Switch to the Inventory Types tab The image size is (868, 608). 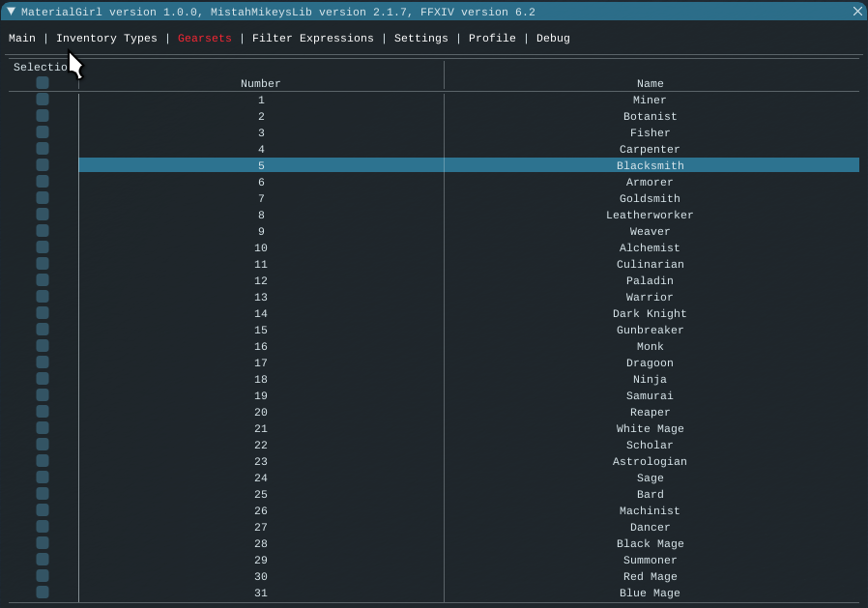pyautogui.click(x=106, y=39)
